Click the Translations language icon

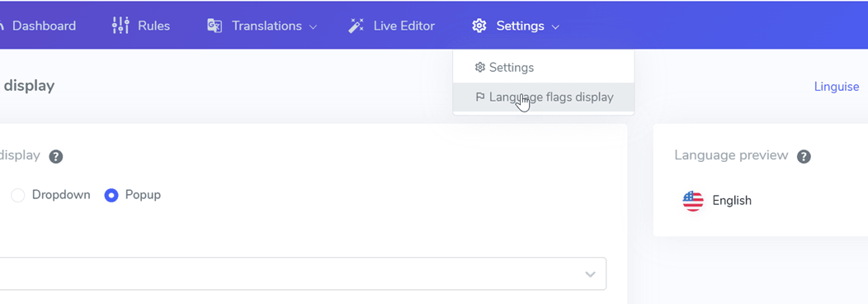215,26
